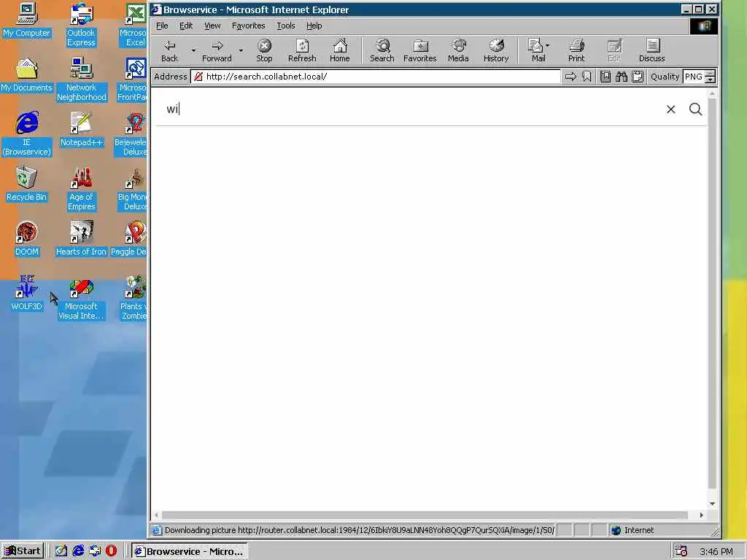Print the current page
The width and height of the screenshot is (747, 560).
(576, 50)
